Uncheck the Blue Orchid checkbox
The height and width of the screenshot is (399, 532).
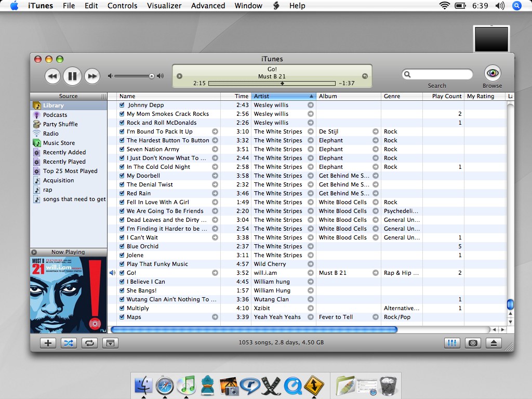122,246
